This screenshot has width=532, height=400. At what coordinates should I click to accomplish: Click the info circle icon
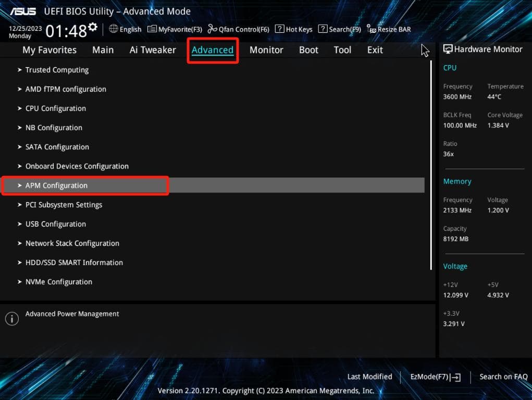(x=12, y=319)
